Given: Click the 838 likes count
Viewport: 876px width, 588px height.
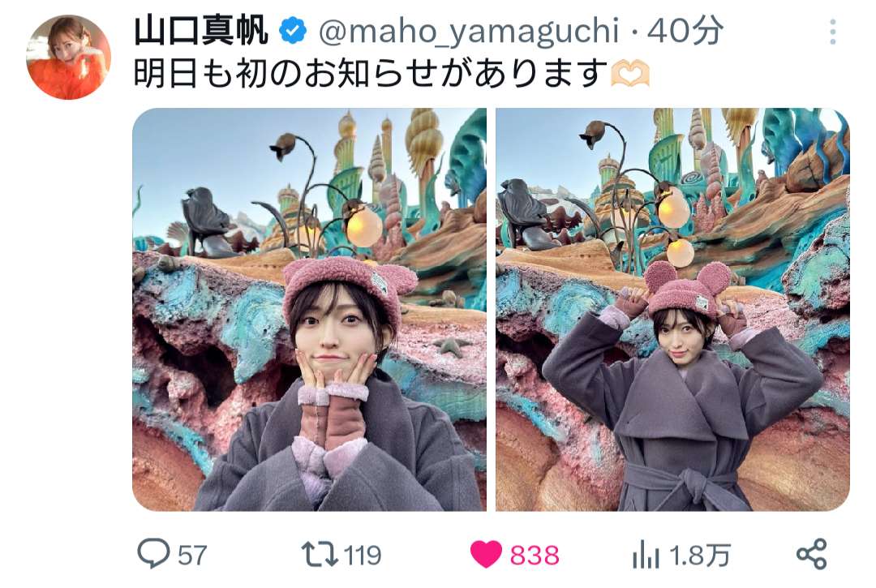Looking at the screenshot, I should click(x=534, y=556).
